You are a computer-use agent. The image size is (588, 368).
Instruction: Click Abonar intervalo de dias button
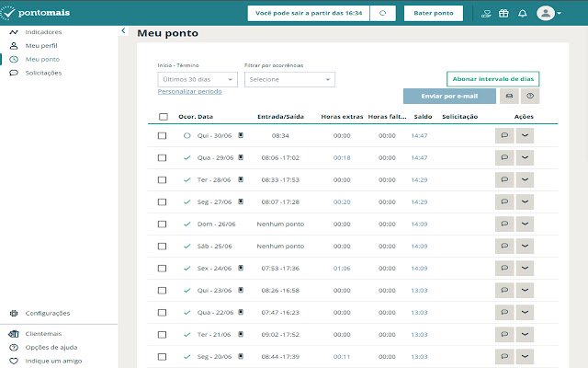click(492, 79)
